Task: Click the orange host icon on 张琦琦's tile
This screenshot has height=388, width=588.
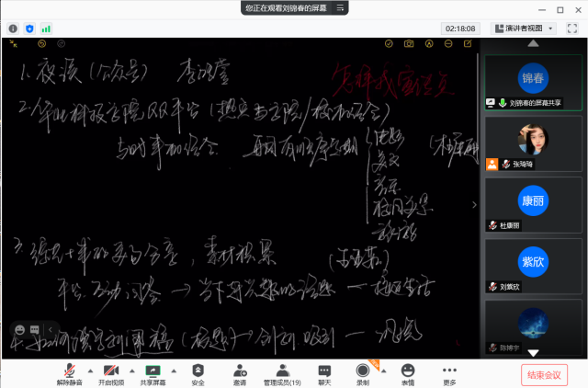Action: 492,165
